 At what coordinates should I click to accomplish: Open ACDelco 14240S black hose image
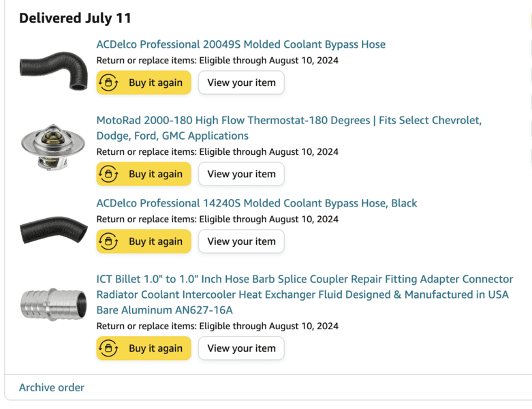[x=53, y=230]
